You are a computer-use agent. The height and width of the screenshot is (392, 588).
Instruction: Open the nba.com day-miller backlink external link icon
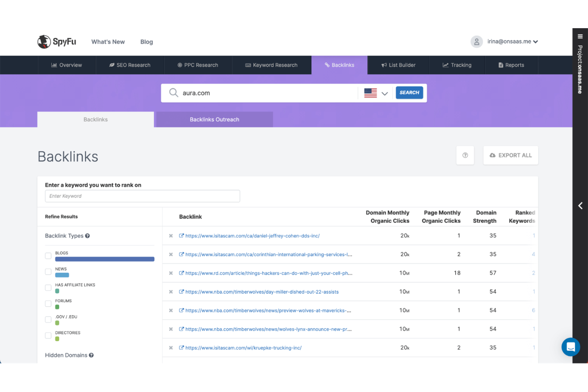click(182, 292)
